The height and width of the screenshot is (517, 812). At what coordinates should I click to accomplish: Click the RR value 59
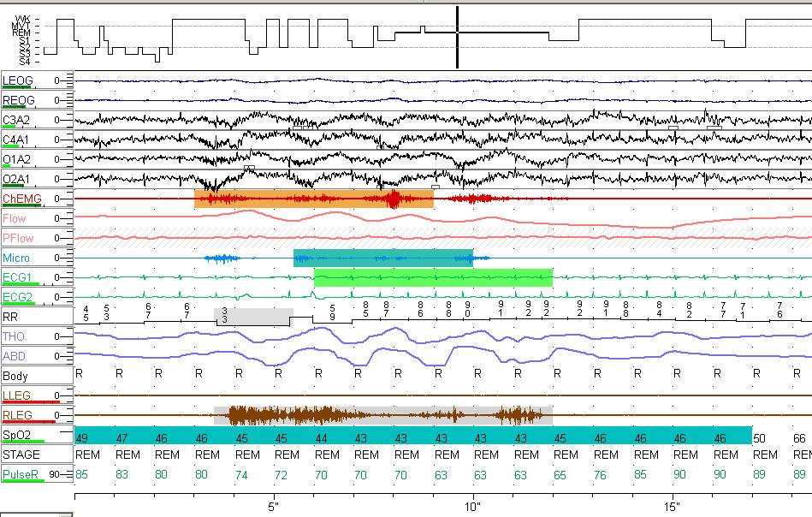[x=333, y=313]
